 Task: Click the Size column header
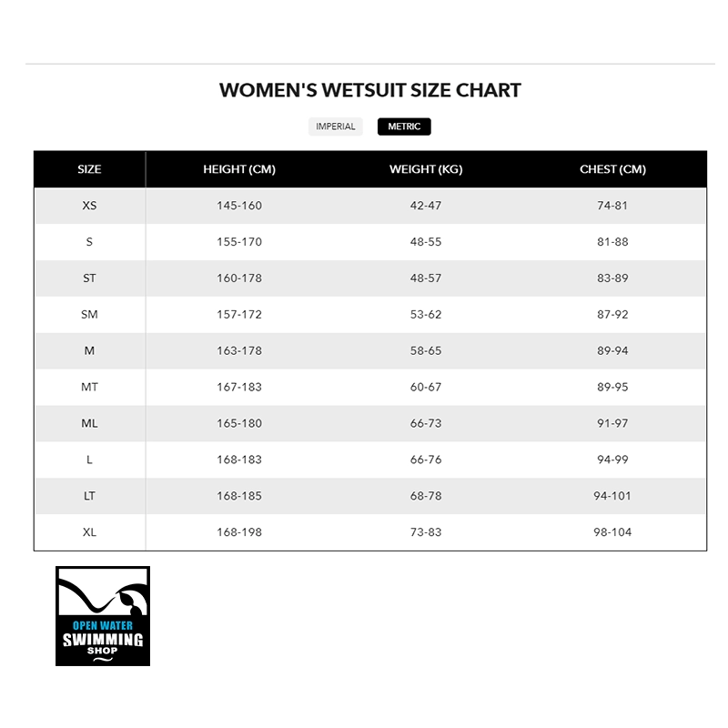[x=89, y=169]
